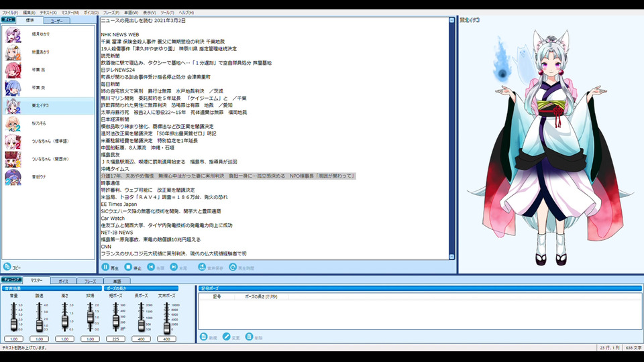Click the text editor scroll-down arrow
The height and width of the screenshot is (362, 644).
pyautogui.click(x=451, y=257)
